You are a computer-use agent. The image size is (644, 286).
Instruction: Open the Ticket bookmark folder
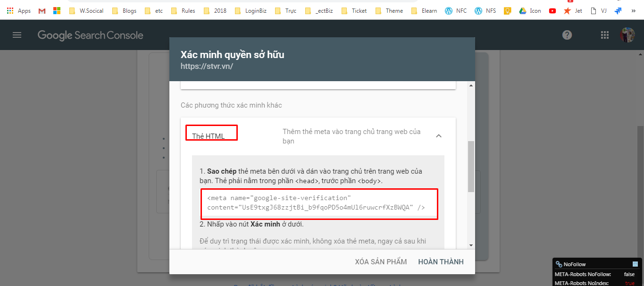click(354, 10)
